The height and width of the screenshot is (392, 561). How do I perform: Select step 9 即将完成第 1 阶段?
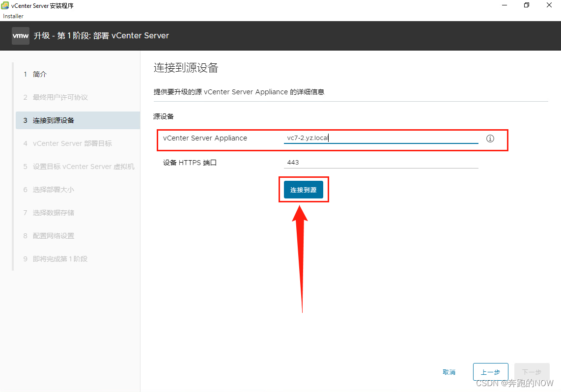tap(78, 259)
